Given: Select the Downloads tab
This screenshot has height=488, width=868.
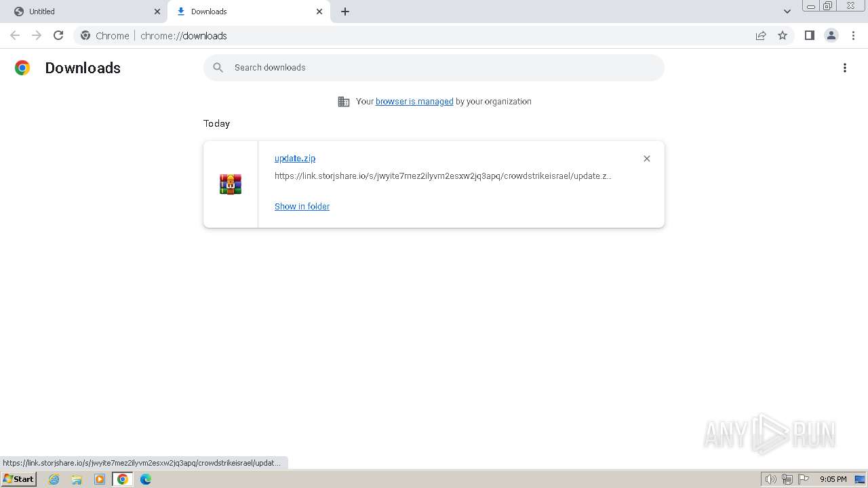Looking at the screenshot, I should pyautogui.click(x=248, y=12).
